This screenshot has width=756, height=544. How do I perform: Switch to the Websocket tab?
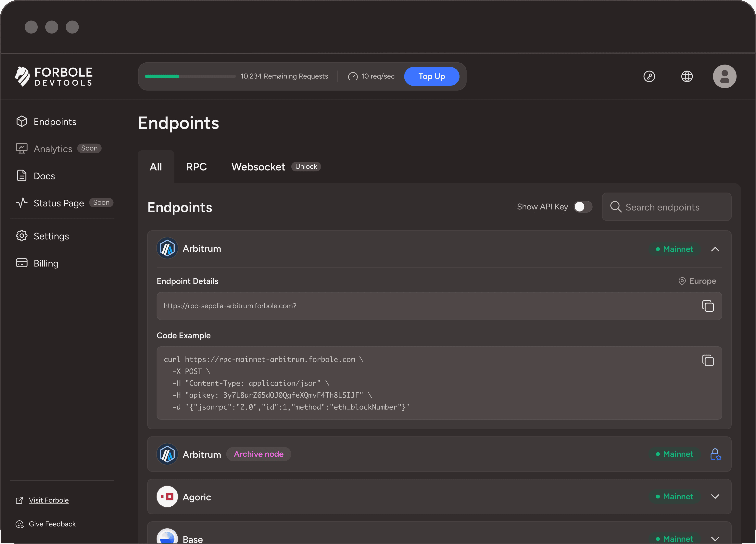[258, 167]
